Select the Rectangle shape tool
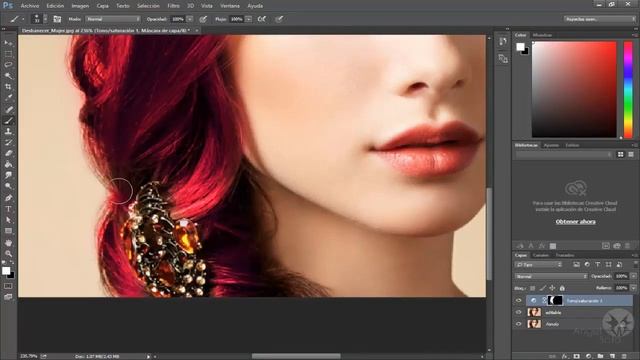The width and height of the screenshot is (640, 360). point(8,231)
